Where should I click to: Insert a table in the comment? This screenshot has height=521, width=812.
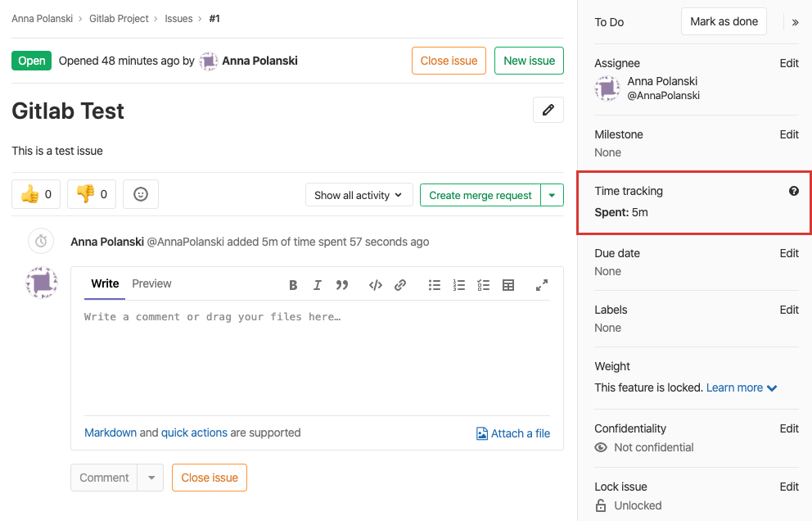coord(508,285)
